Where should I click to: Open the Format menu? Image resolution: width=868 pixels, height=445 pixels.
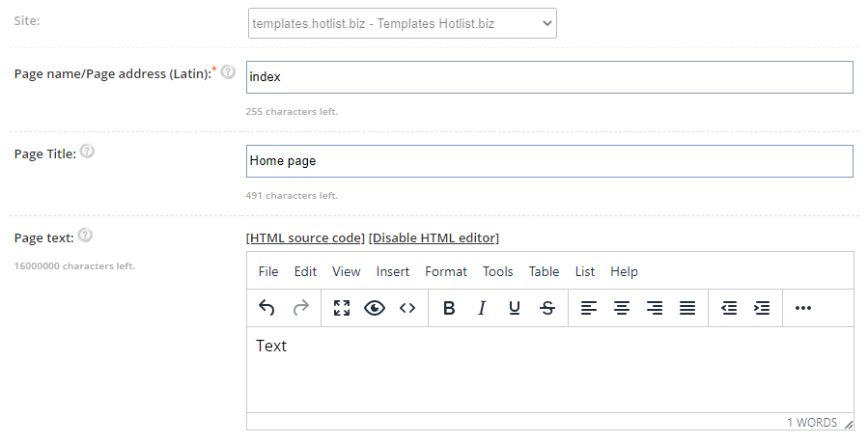(446, 271)
